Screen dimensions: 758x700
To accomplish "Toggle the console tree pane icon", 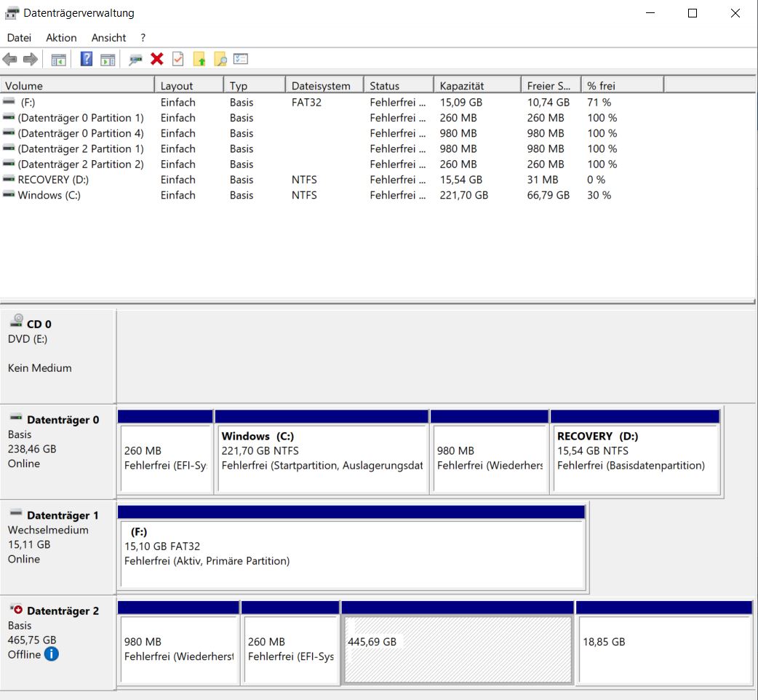I will [58, 60].
